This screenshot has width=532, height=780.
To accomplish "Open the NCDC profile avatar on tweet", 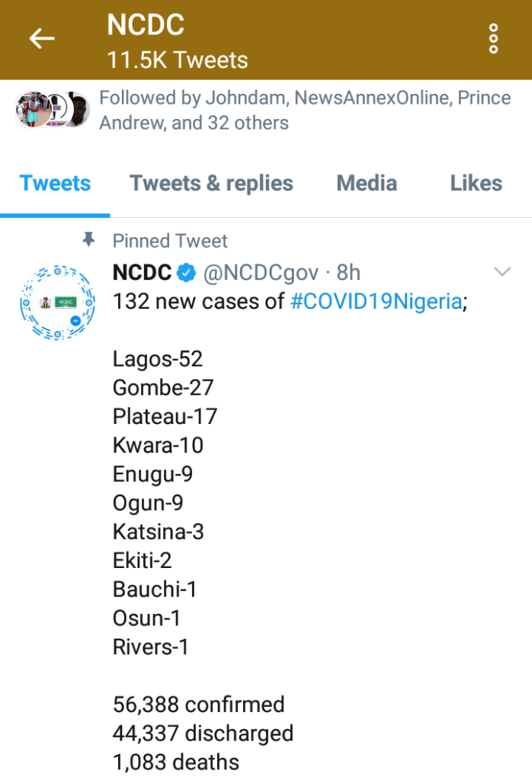I will click(57, 302).
